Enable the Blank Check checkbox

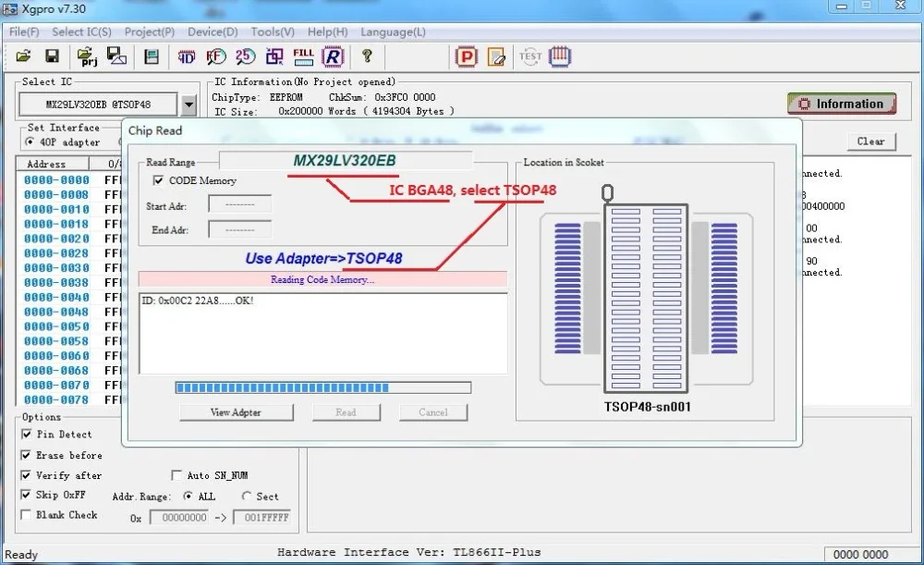point(26,515)
